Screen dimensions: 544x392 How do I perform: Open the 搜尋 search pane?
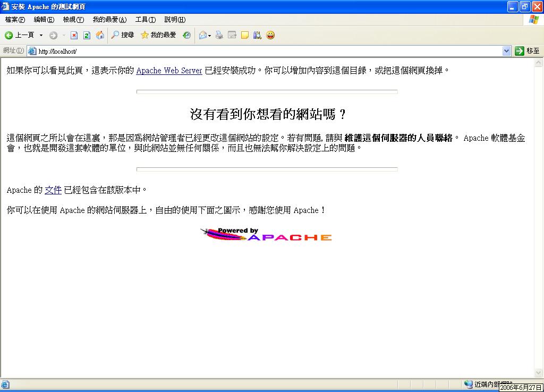tap(123, 35)
